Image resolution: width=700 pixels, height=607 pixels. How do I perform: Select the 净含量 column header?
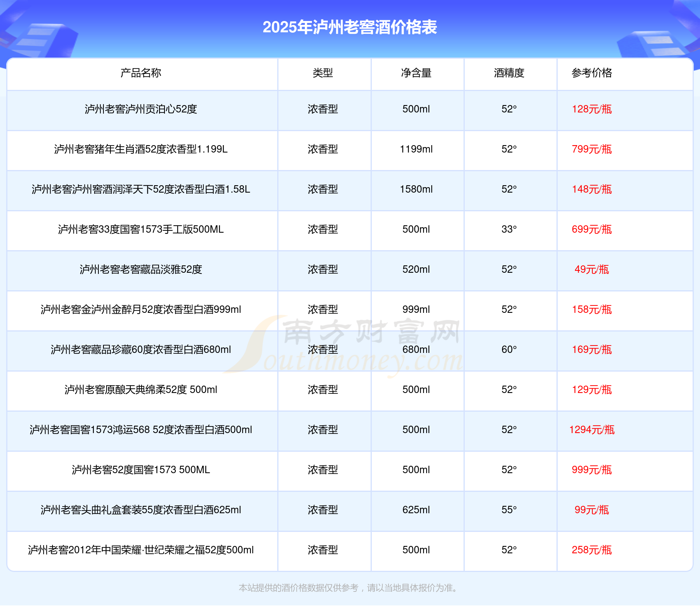416,73
